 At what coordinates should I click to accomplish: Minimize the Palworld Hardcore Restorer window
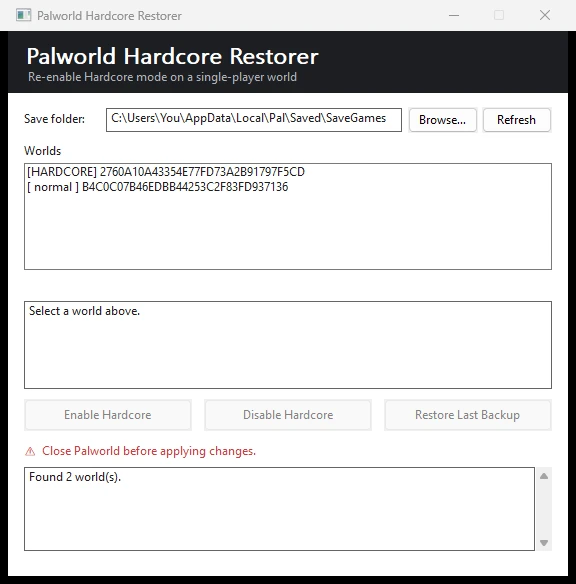pyautogui.click(x=454, y=15)
